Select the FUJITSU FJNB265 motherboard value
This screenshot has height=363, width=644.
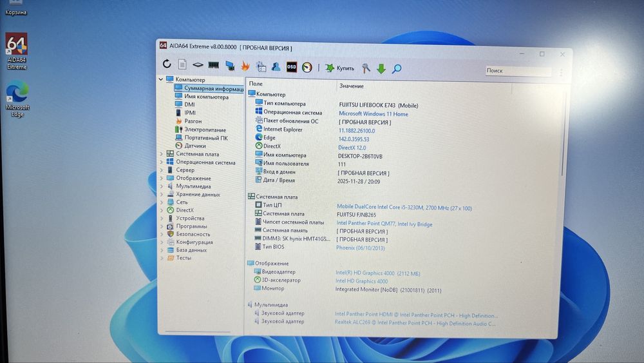pos(356,215)
